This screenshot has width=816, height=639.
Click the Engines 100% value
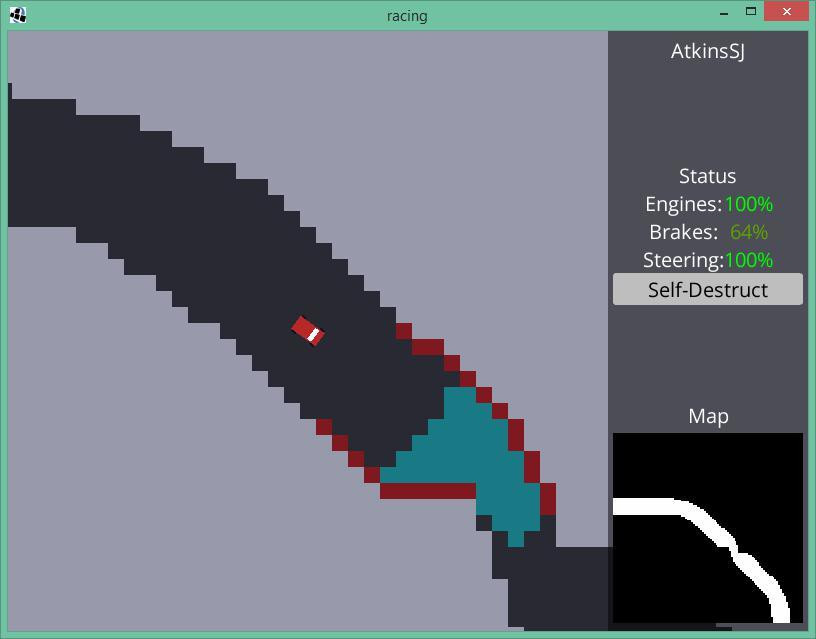tap(748, 205)
